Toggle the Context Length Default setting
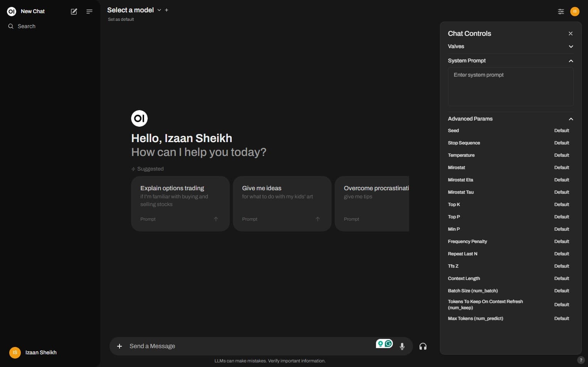This screenshot has width=588, height=367. (562, 278)
